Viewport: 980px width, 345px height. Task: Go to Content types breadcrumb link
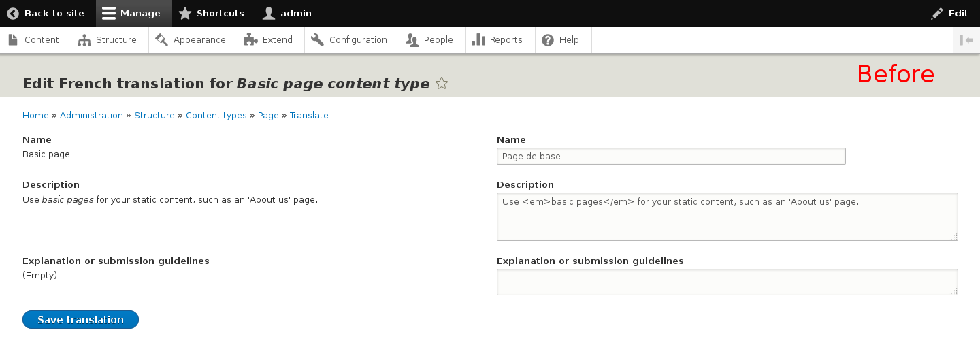point(216,116)
